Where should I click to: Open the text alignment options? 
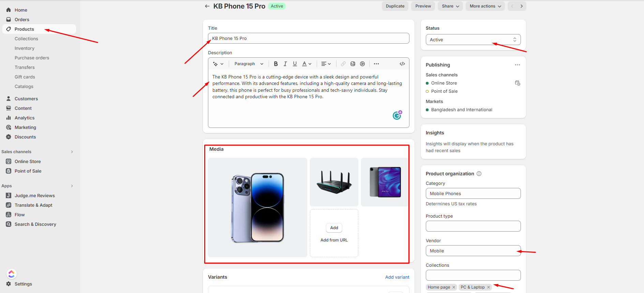tap(326, 64)
